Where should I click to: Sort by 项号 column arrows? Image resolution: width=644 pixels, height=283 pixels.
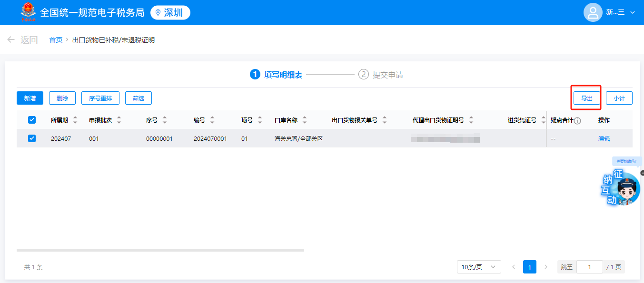pos(260,120)
